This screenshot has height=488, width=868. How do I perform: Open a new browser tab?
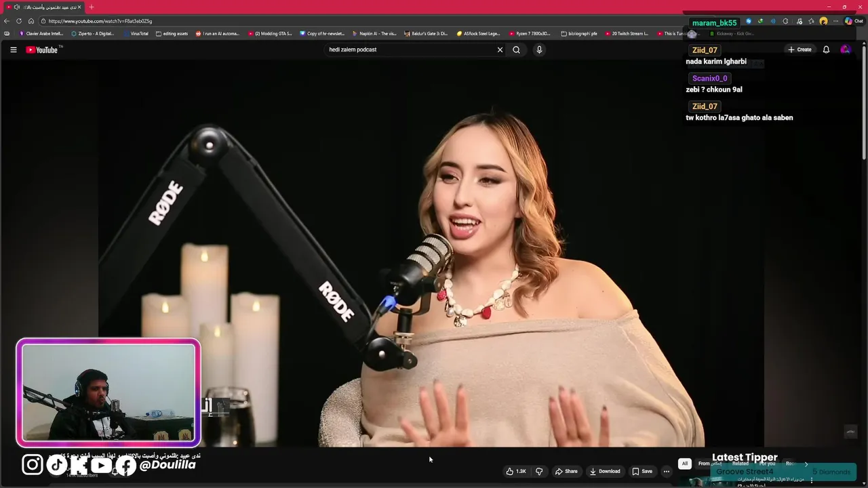[92, 7]
